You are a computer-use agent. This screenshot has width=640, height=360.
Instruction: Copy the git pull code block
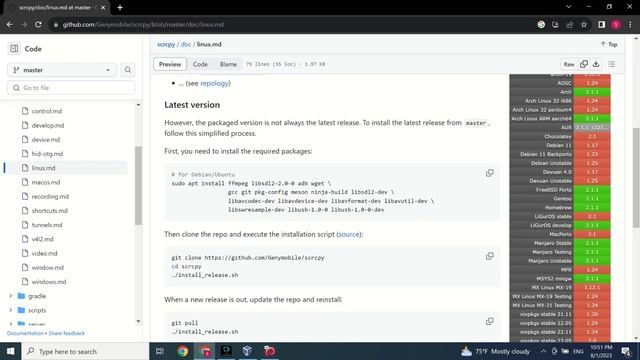tap(489, 322)
